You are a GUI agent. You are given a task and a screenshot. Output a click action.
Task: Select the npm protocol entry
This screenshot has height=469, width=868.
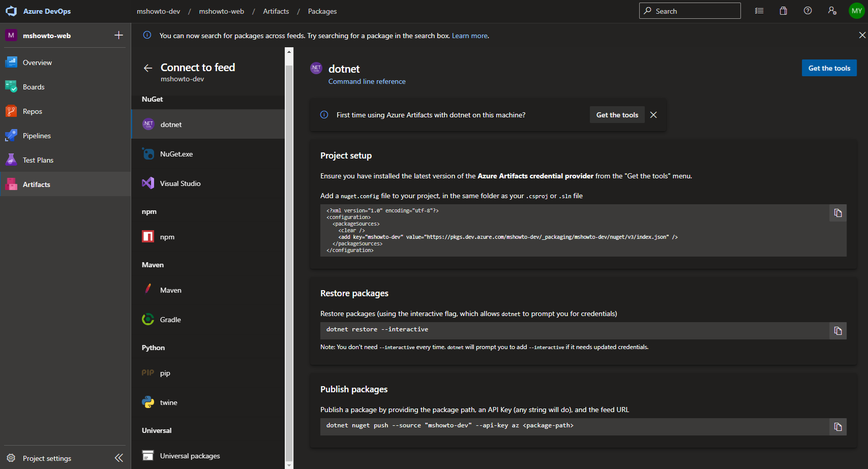pos(208,237)
